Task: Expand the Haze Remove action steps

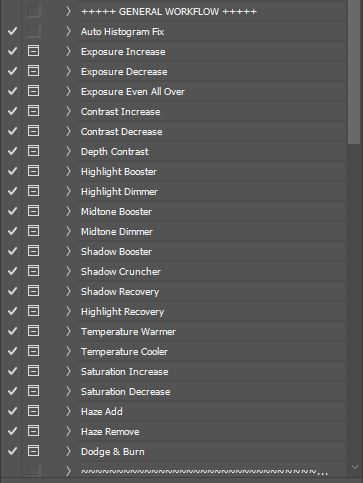Action: point(68,431)
